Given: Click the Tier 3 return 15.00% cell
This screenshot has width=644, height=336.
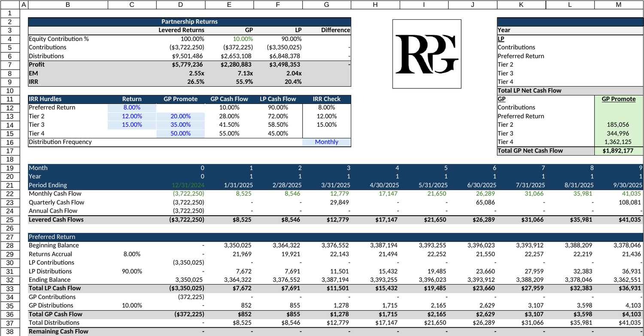Looking at the screenshot, I should coord(132,125).
